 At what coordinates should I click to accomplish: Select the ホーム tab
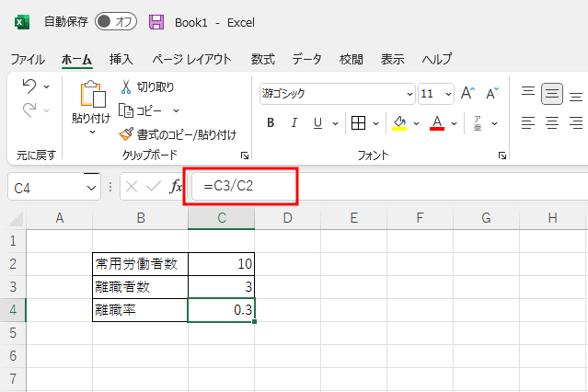click(76, 59)
